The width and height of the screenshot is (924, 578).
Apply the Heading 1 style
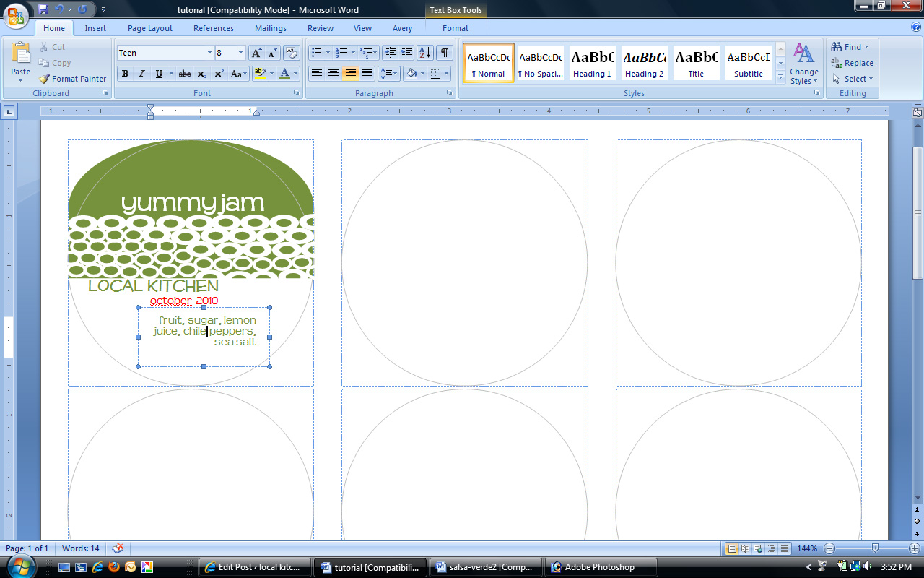click(592, 63)
